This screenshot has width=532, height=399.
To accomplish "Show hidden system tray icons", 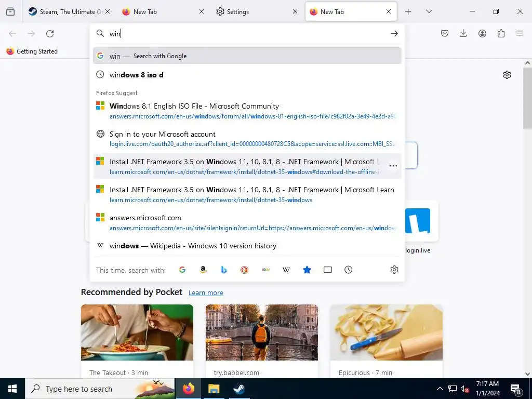I will (440, 389).
